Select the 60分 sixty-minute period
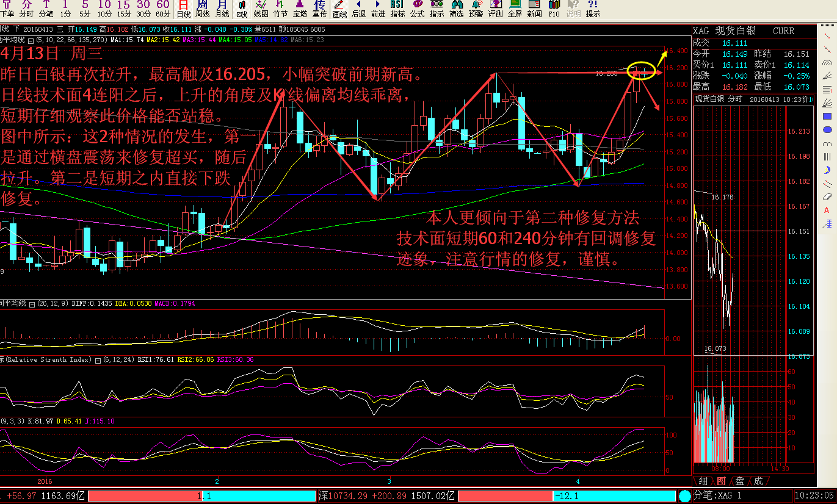837x504 pixels. click(x=163, y=9)
